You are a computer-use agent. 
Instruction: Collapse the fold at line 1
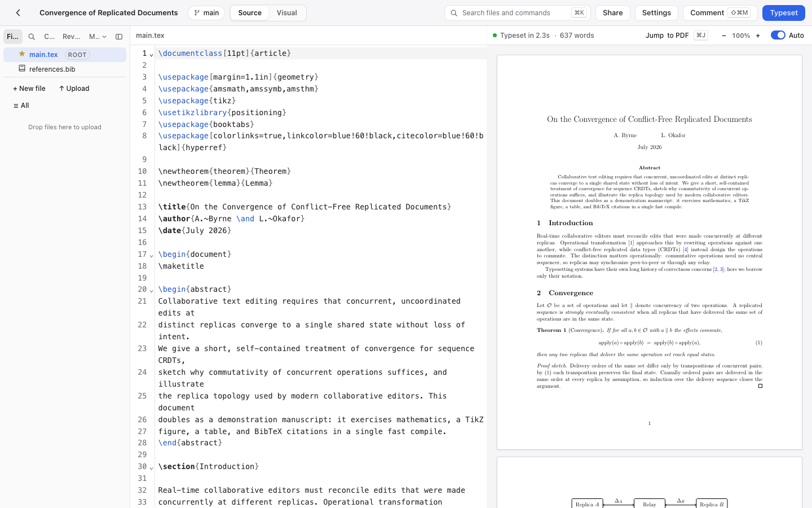151,54
